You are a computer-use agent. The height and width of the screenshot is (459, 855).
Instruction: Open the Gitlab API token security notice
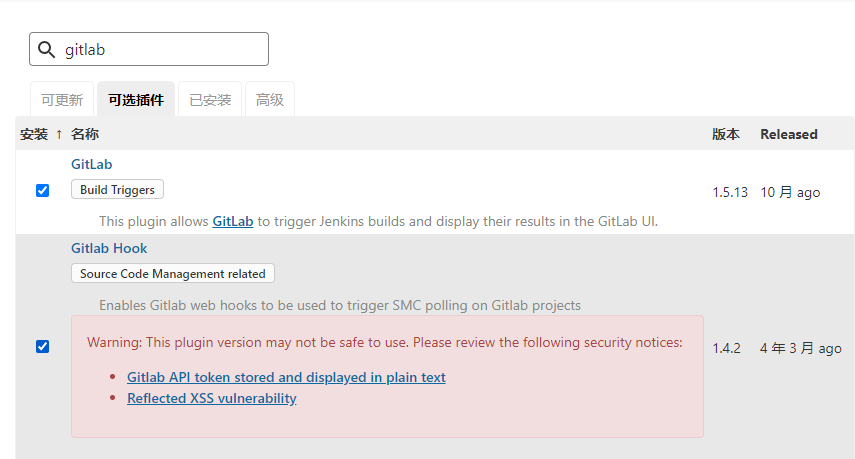pos(286,377)
